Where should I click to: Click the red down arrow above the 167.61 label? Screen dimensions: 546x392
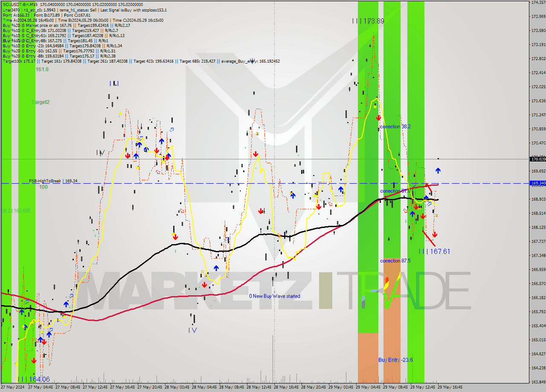pyautogui.click(x=435, y=234)
